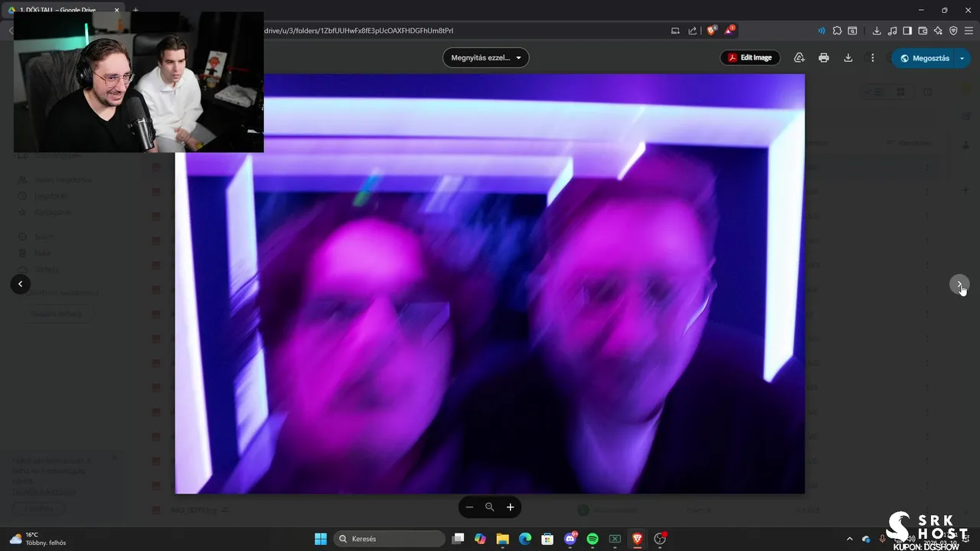Viewport: 980px width, 551px height.
Task: Open File Explorer from the taskbar
Action: tap(502, 539)
